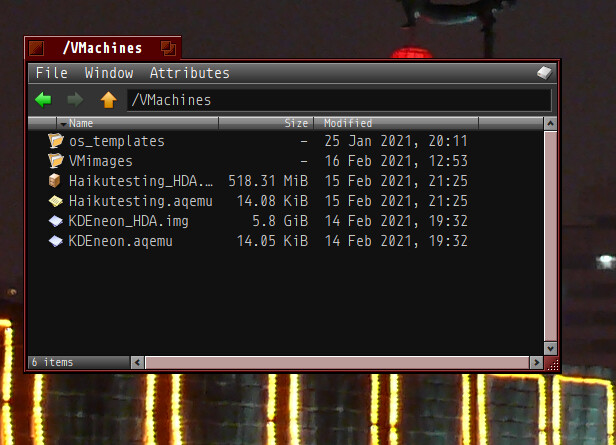The height and width of the screenshot is (445, 616).
Task: Click the vertical scrollbar down arrow
Action: click(550, 348)
